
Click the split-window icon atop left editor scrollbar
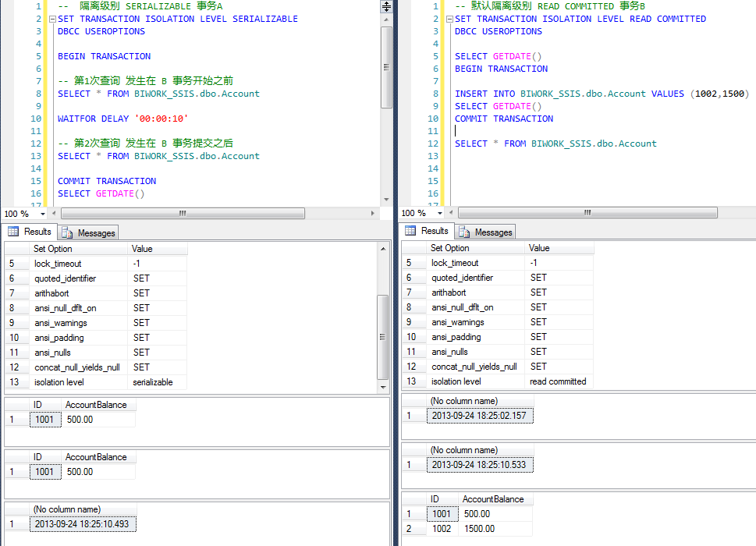coord(386,6)
